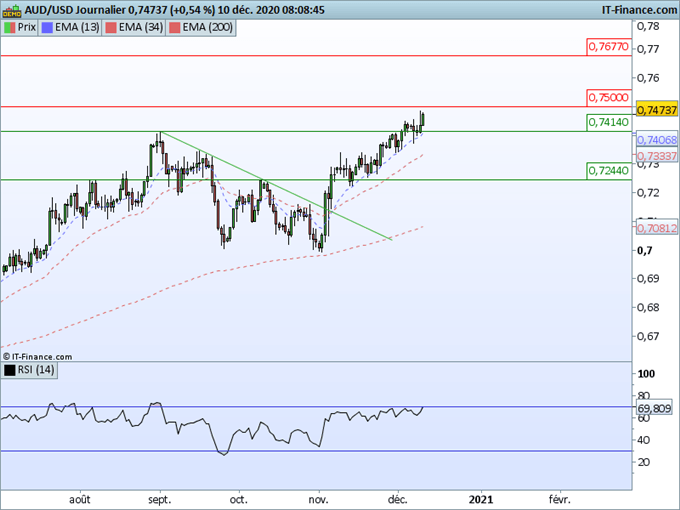Click the AUD/USD Journalier title text
The width and height of the screenshot is (680, 510).
pyautogui.click(x=75, y=10)
